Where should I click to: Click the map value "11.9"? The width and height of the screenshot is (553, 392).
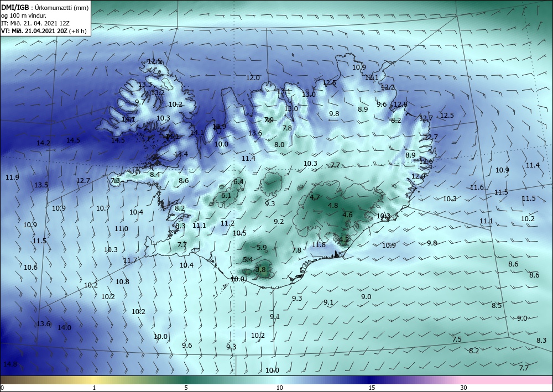[x=12, y=177]
